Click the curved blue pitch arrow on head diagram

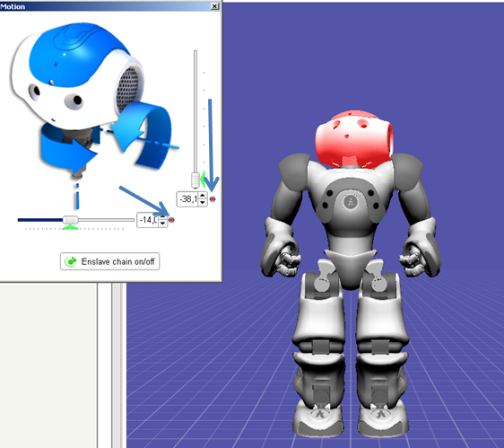(144, 134)
